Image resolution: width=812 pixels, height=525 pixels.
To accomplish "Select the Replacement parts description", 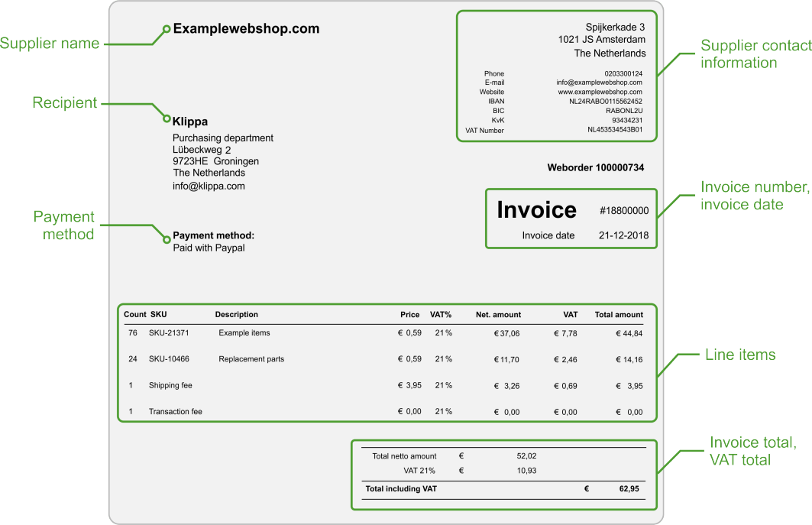I will (251, 359).
